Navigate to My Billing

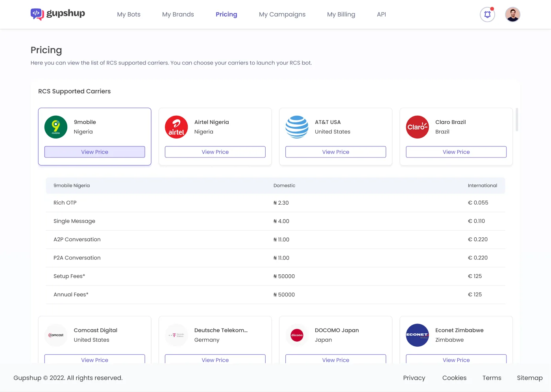pyautogui.click(x=341, y=15)
